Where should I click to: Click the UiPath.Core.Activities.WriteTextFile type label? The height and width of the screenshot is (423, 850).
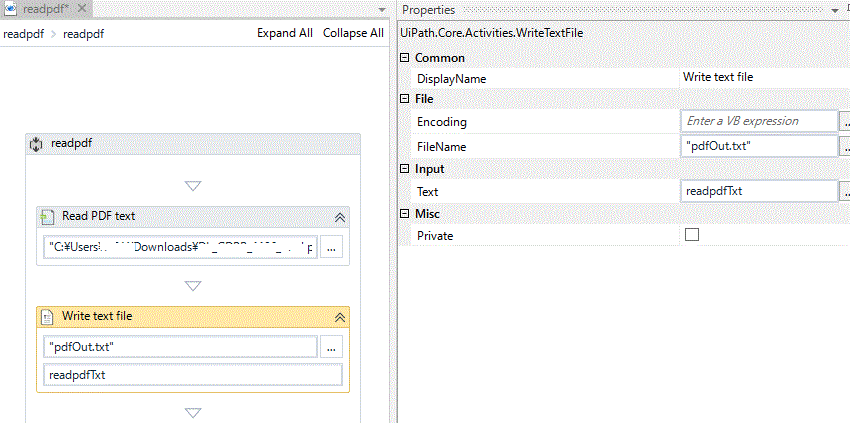pyautogui.click(x=492, y=33)
